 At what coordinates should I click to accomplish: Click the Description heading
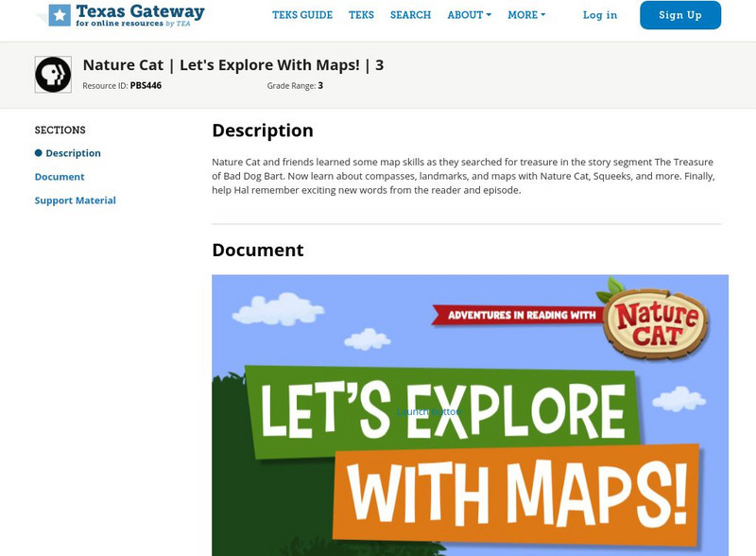point(263,130)
